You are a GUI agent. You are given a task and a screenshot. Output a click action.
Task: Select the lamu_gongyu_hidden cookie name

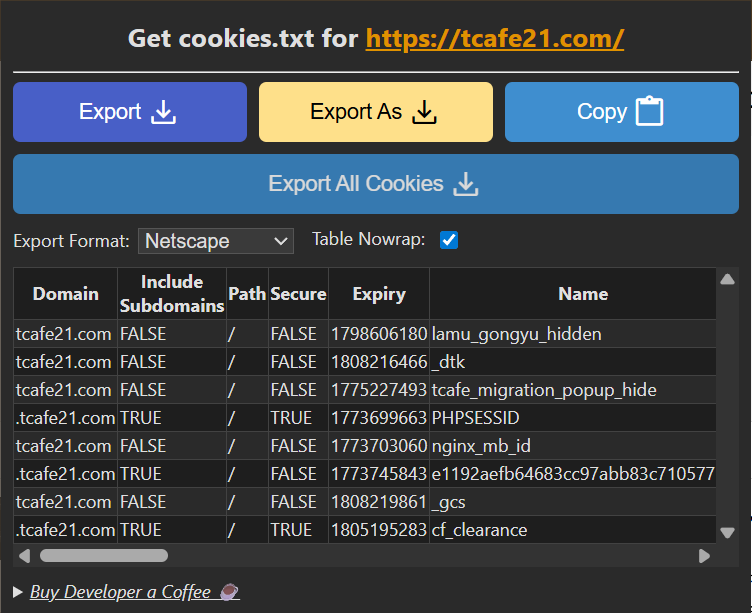(517, 334)
